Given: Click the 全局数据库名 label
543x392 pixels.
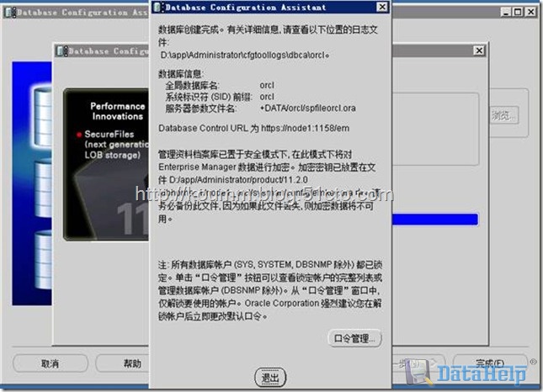Looking at the screenshot, I should (x=193, y=85).
